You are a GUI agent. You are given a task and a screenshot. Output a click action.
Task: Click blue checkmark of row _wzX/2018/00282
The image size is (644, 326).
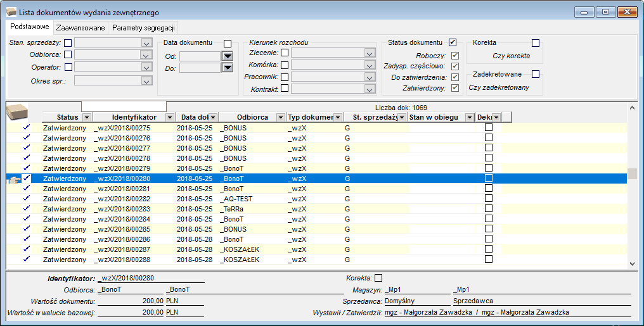pos(27,199)
